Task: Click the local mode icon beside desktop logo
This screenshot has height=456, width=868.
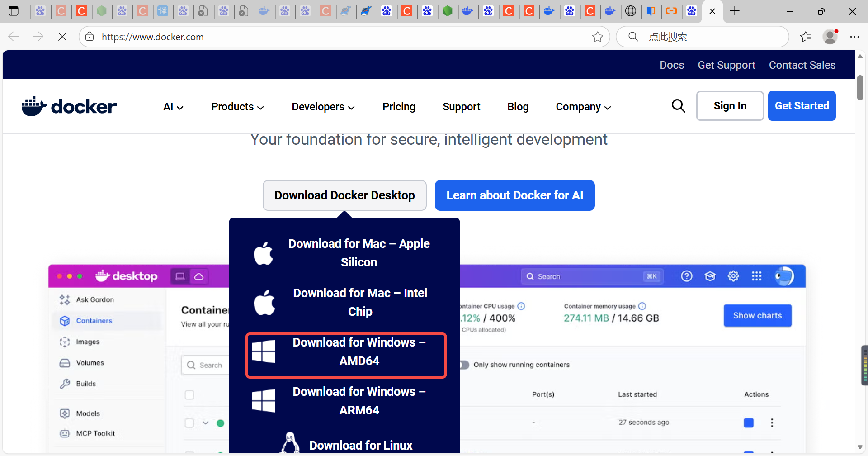Action: click(x=180, y=276)
